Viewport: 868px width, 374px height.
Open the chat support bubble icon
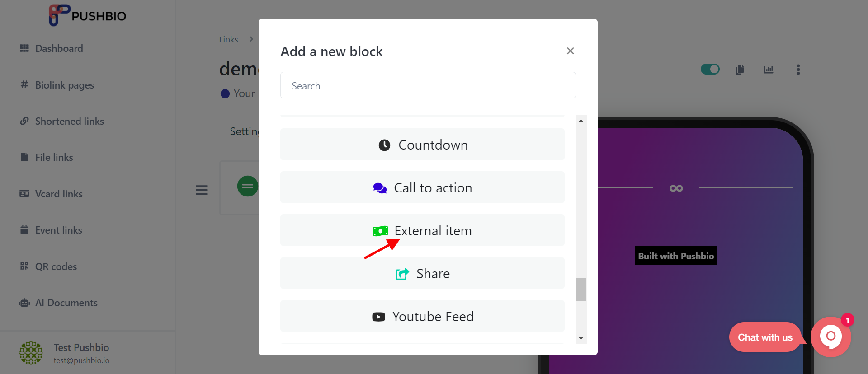831,337
